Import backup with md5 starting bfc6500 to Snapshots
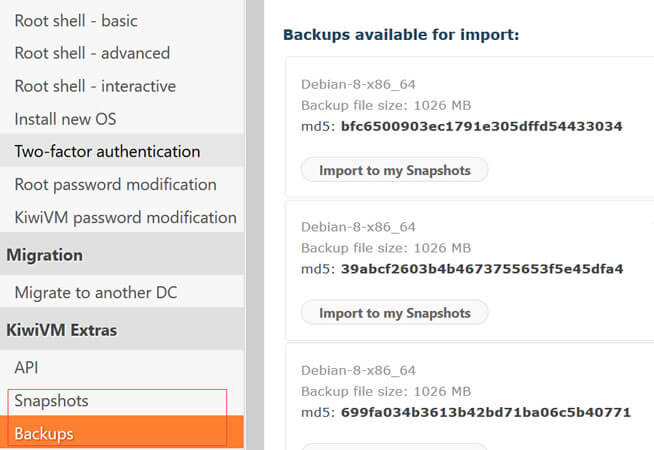The height and width of the screenshot is (450, 654). pyautogui.click(x=394, y=170)
